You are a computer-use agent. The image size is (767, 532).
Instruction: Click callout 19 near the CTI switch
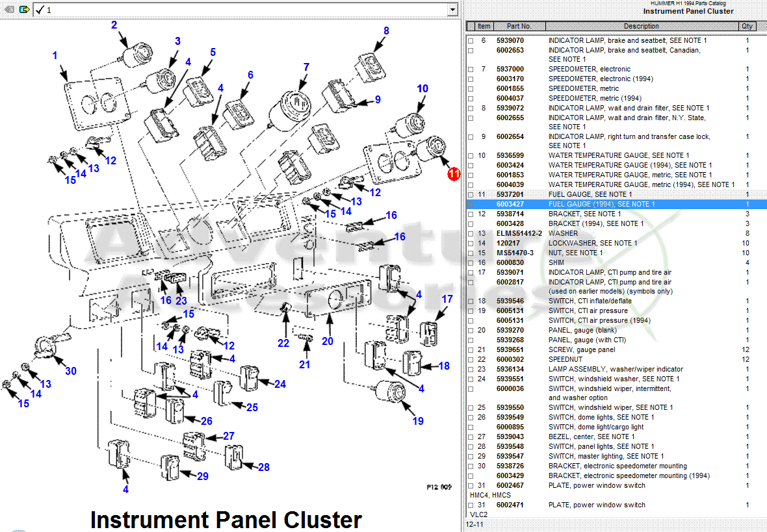pyautogui.click(x=418, y=421)
